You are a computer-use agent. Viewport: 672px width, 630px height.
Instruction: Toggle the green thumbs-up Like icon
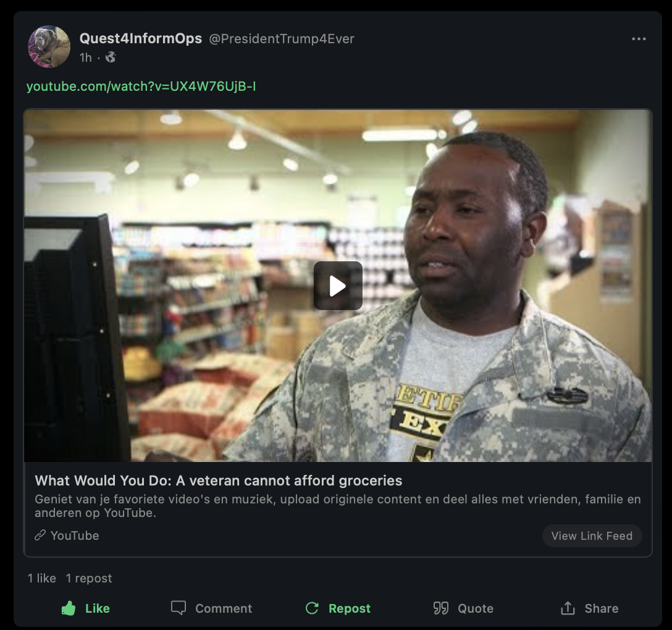69,608
